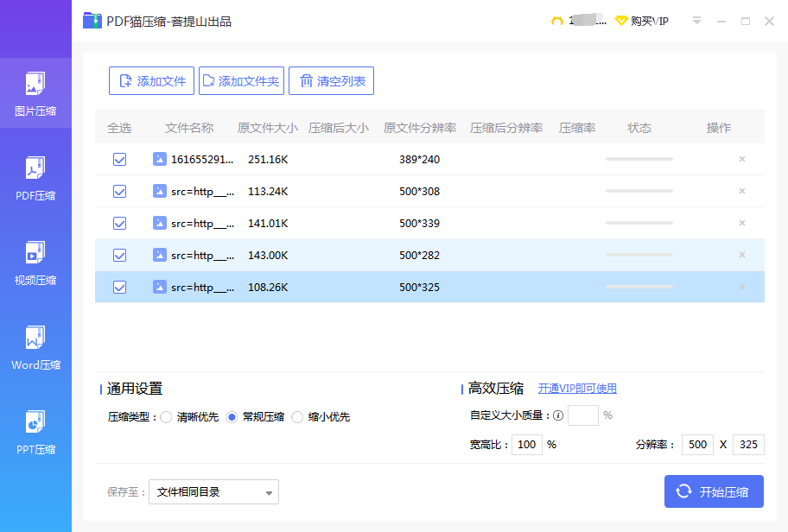The width and height of the screenshot is (788, 532).
Task: Remove the 113.24K file with X
Action: pyautogui.click(x=741, y=191)
